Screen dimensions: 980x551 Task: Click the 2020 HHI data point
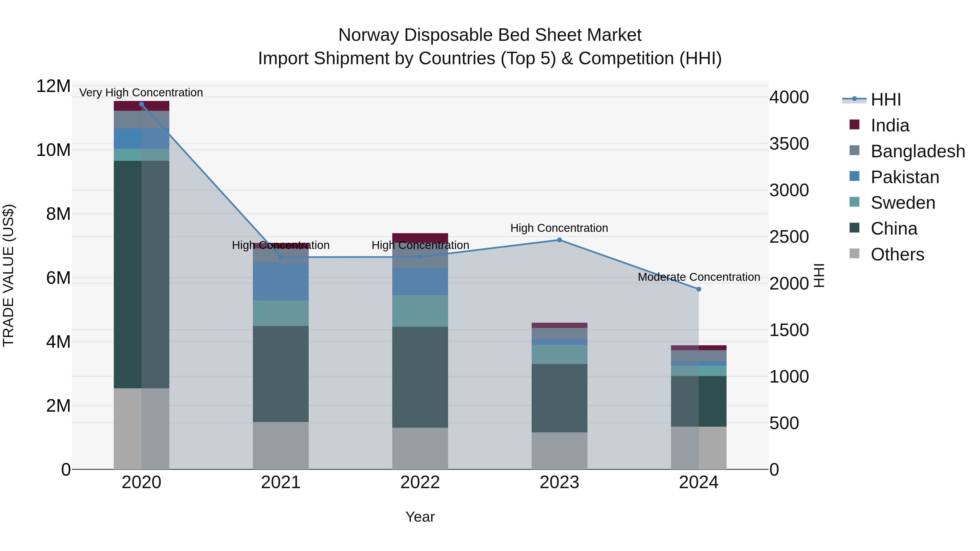pos(142,104)
